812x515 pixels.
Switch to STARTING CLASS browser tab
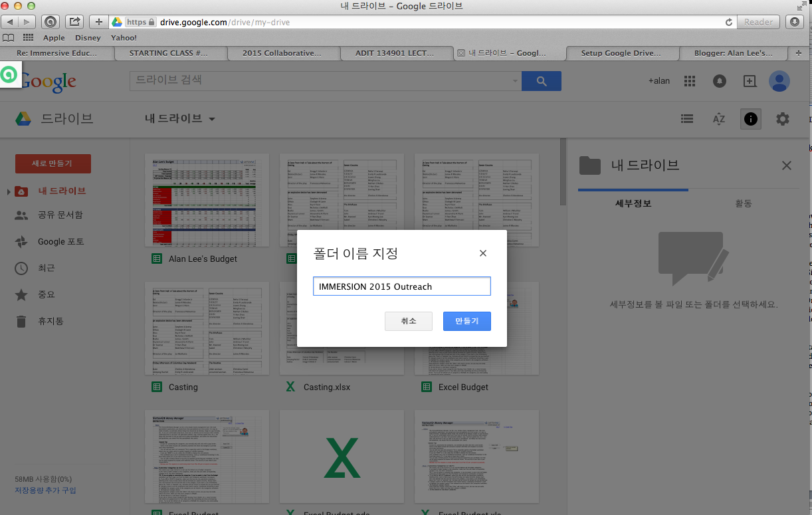tap(170, 53)
